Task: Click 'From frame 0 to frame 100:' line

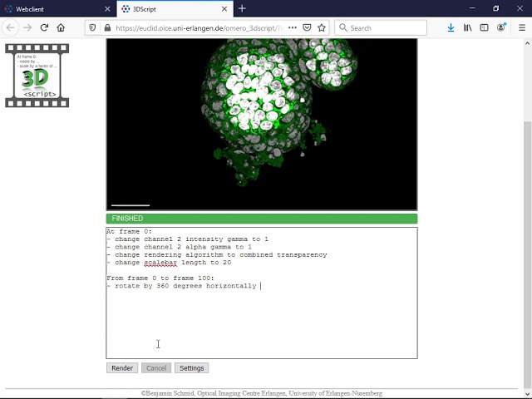Action: click(160, 278)
